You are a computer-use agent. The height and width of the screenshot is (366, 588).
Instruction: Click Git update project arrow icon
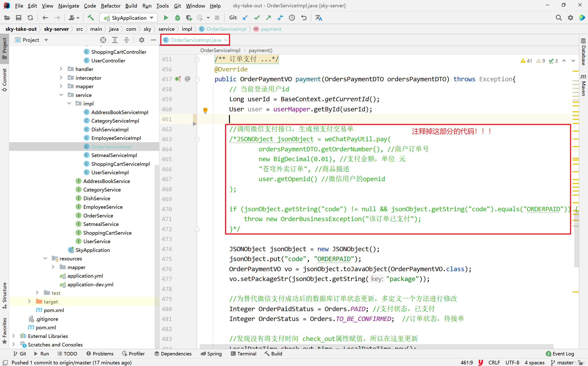click(x=245, y=18)
